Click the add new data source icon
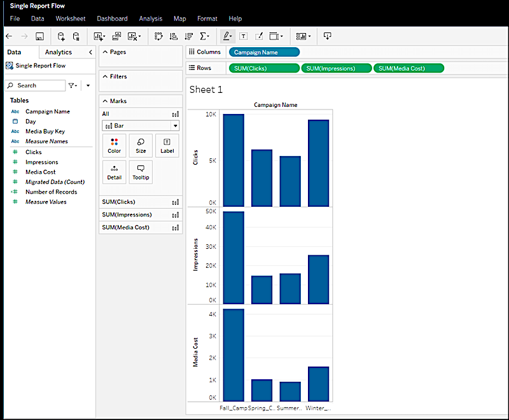509x420 pixels. (x=61, y=36)
